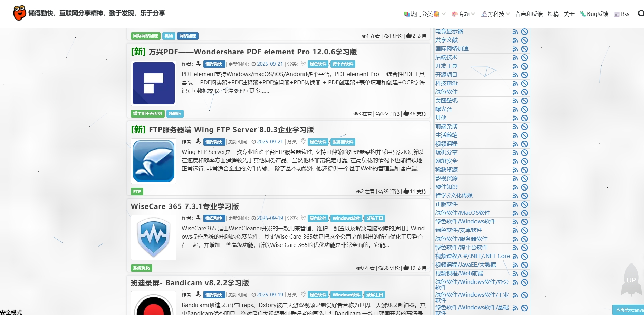Click the RSS feed icon beside 开发工具
The height and width of the screenshot is (315, 644).
[x=515, y=66]
